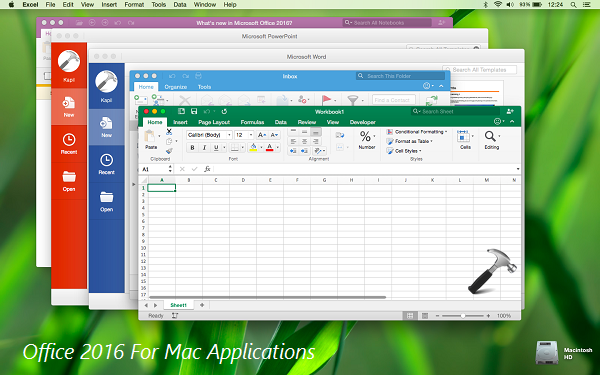Image resolution: width=600 pixels, height=375 pixels.
Task: Toggle Underline formatting in Excel
Action: 216,148
